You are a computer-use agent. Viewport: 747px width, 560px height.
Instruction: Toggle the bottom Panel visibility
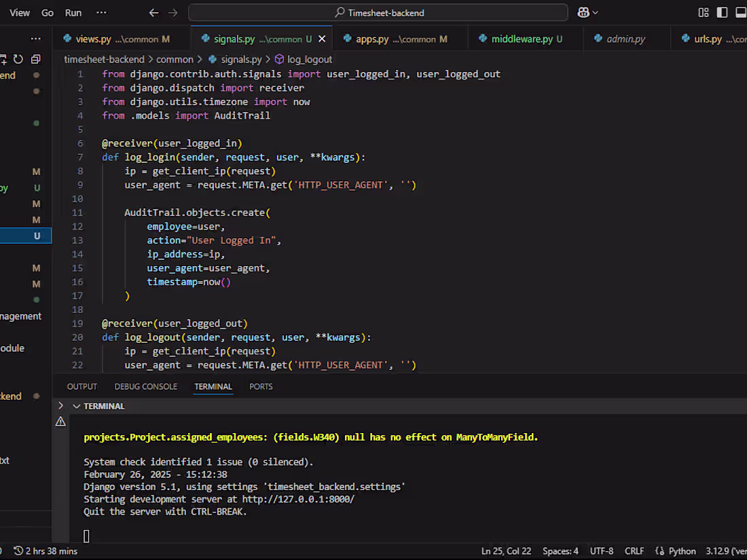coord(740,12)
